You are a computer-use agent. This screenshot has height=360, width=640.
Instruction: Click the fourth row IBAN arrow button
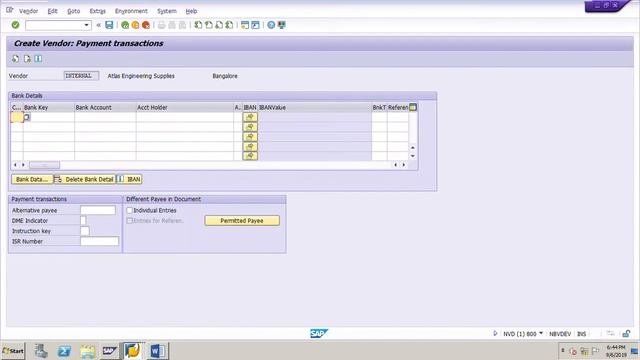coord(250,146)
